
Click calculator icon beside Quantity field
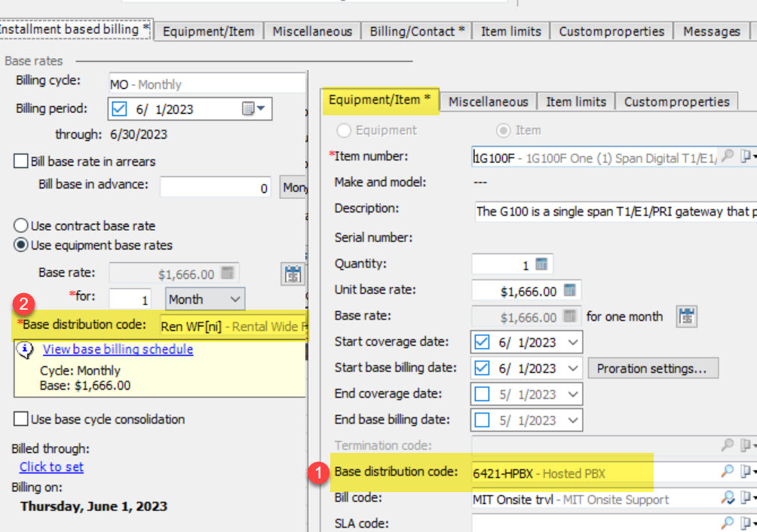[541, 264]
